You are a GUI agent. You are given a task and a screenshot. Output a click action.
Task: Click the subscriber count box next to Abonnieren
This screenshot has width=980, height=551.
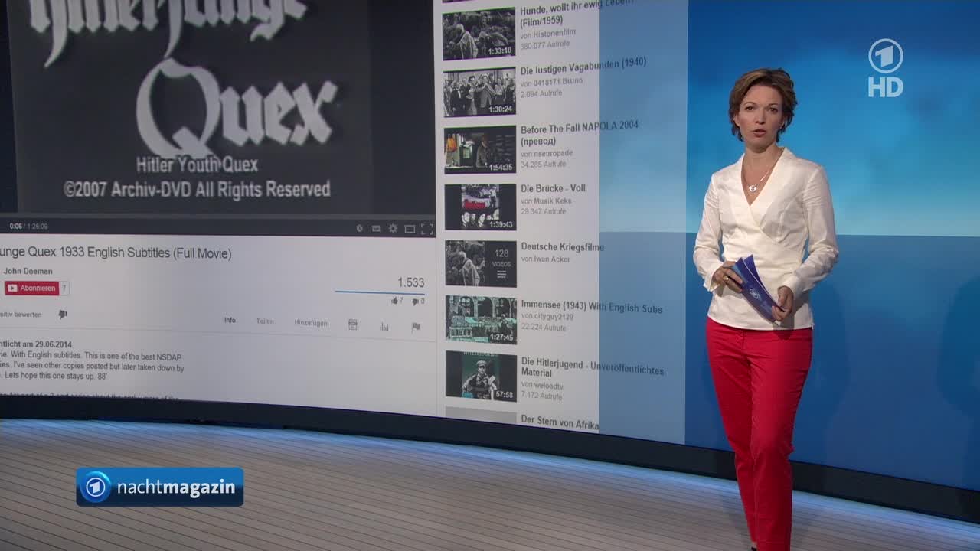tap(64, 288)
